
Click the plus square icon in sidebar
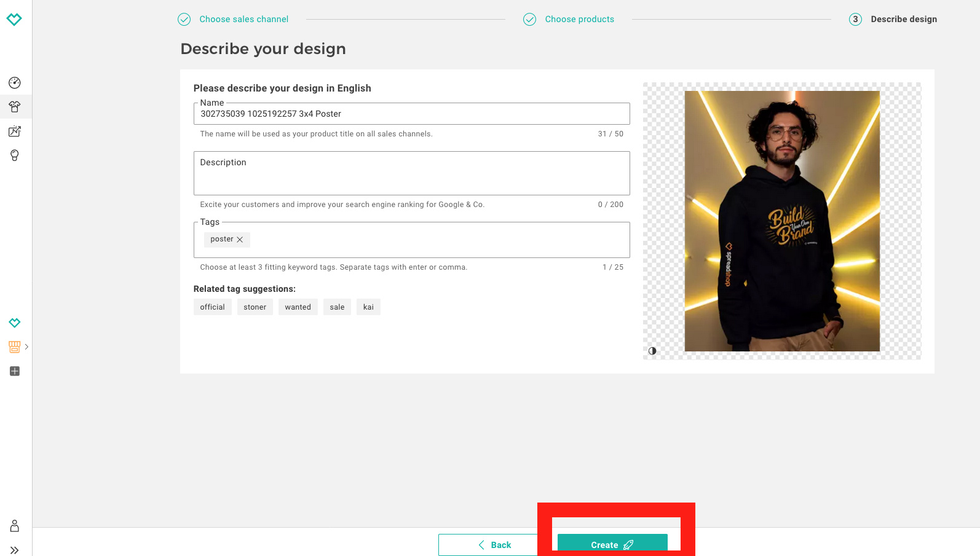click(x=15, y=371)
